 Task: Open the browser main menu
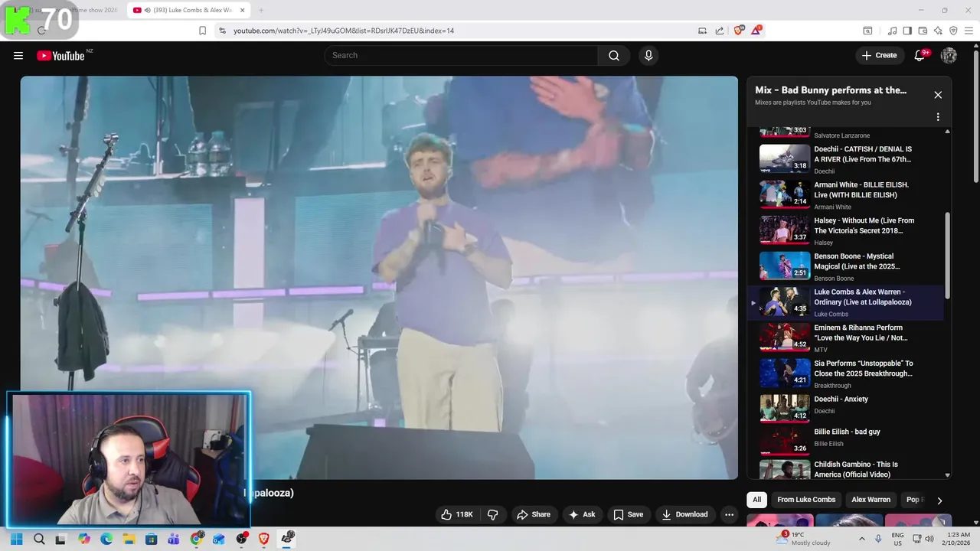click(969, 31)
